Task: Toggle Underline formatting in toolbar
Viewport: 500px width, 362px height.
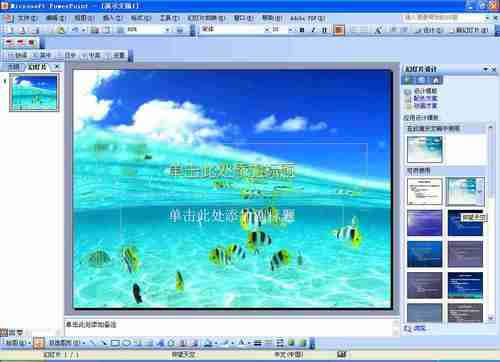Action: [324, 30]
